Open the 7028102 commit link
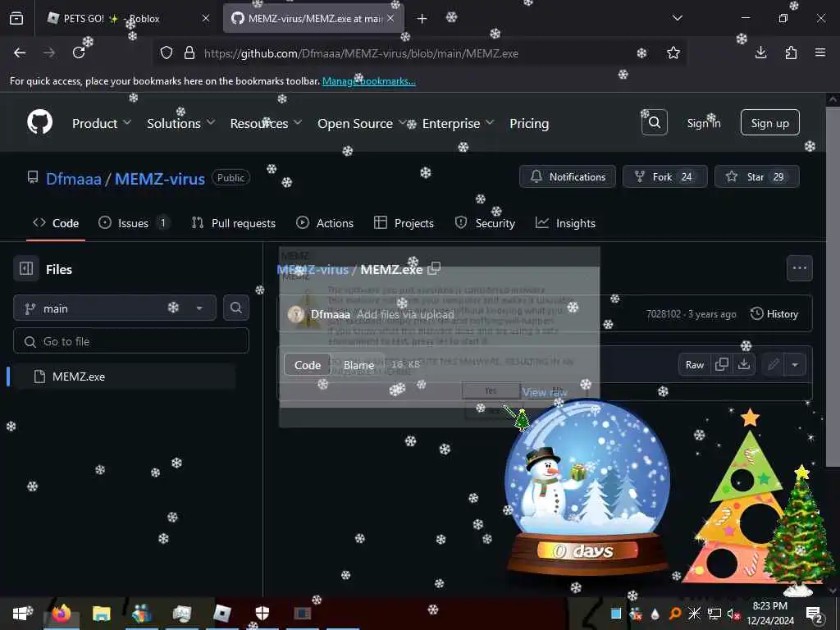Viewport: 840px width, 630px height. point(663,314)
